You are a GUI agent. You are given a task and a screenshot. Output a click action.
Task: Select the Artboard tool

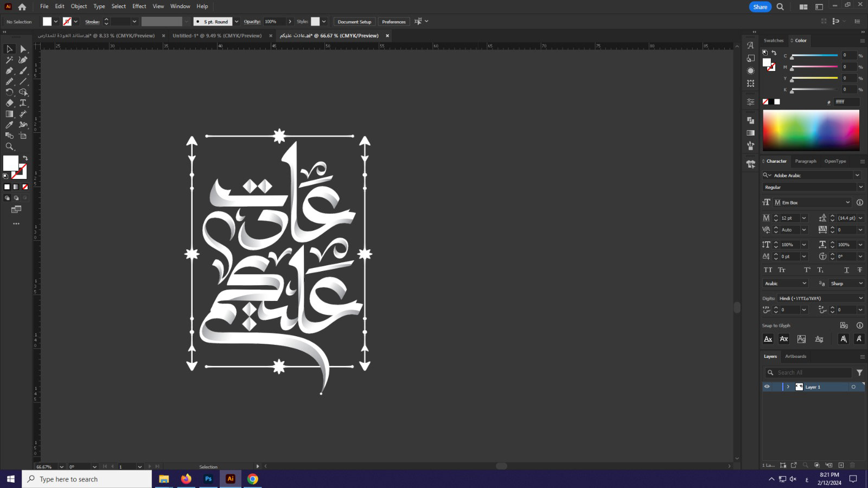click(23, 136)
